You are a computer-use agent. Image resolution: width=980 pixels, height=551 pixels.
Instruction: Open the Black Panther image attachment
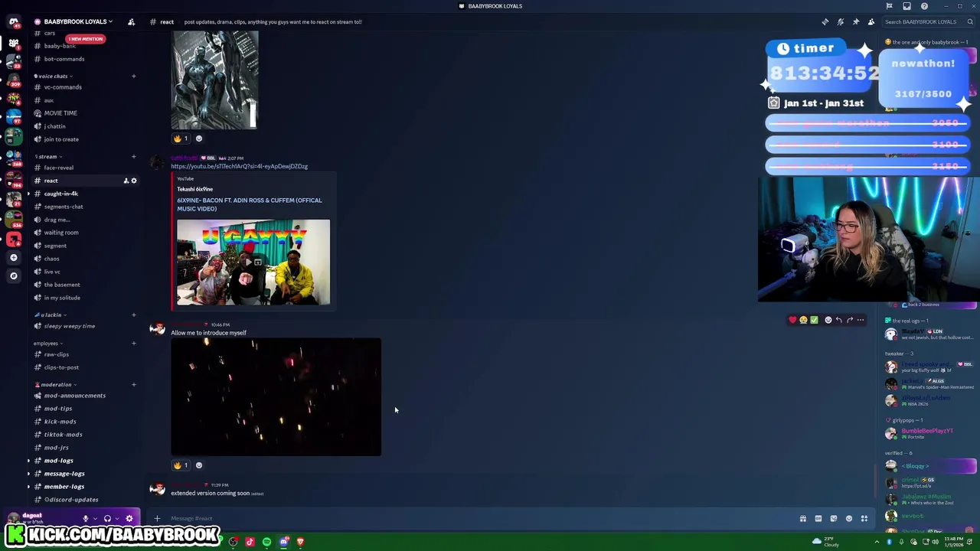pyautogui.click(x=214, y=80)
